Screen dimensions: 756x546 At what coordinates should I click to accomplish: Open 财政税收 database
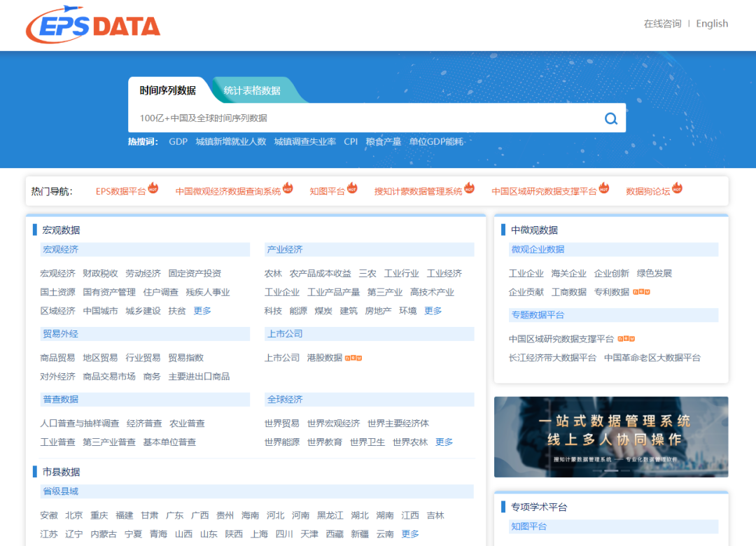click(x=100, y=274)
